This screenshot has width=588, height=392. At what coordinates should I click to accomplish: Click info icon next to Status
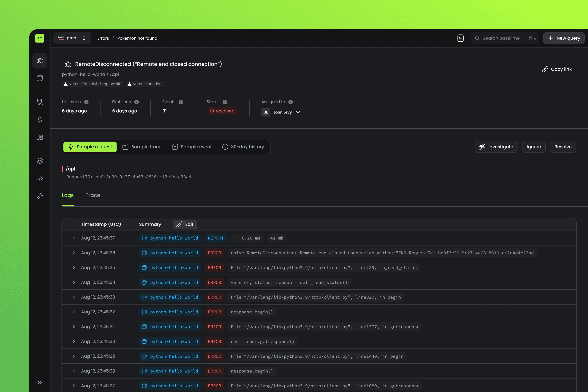pos(225,102)
